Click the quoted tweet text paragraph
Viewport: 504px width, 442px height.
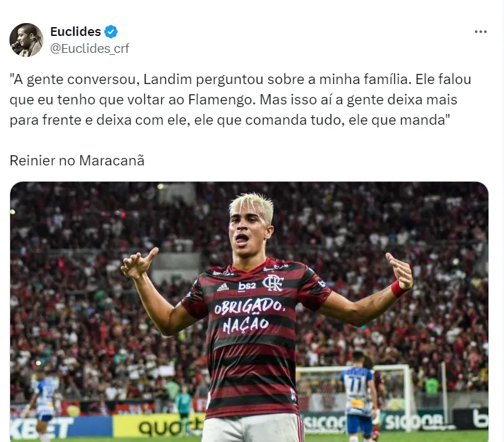[x=240, y=100]
